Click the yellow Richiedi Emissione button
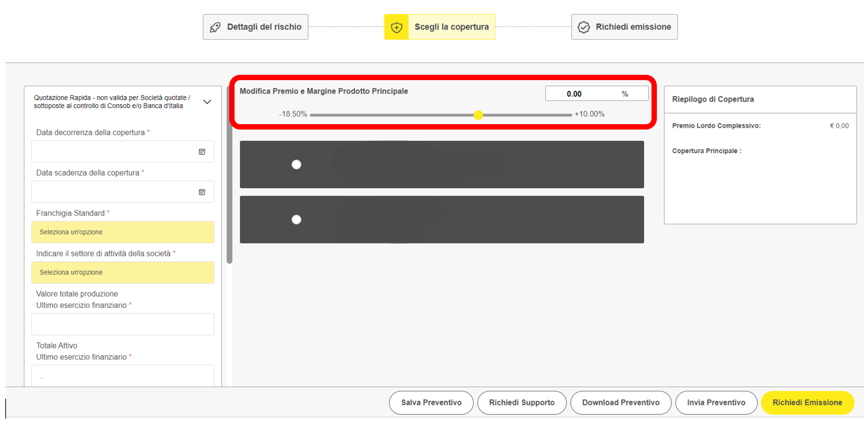 tap(807, 403)
